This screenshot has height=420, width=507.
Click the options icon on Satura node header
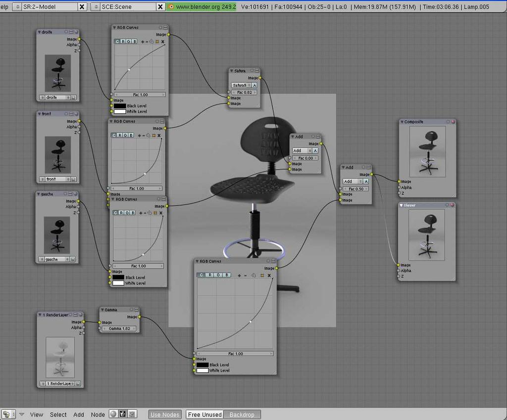tap(257, 70)
